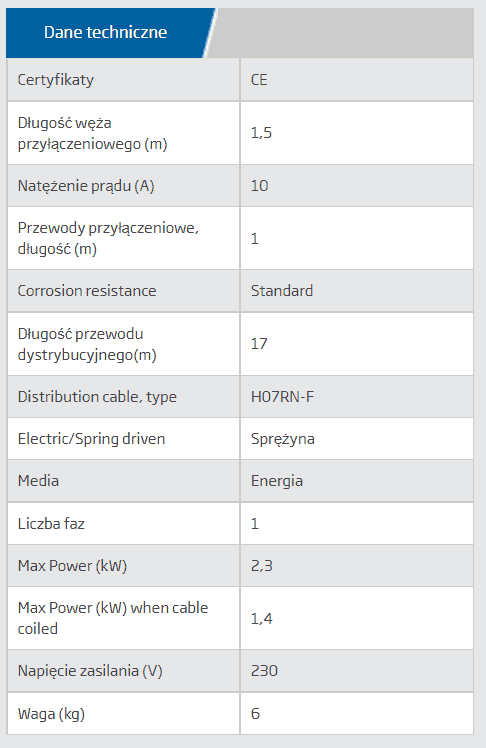The image size is (486, 748).
Task: Select the Energia media value
Action: 277,481
